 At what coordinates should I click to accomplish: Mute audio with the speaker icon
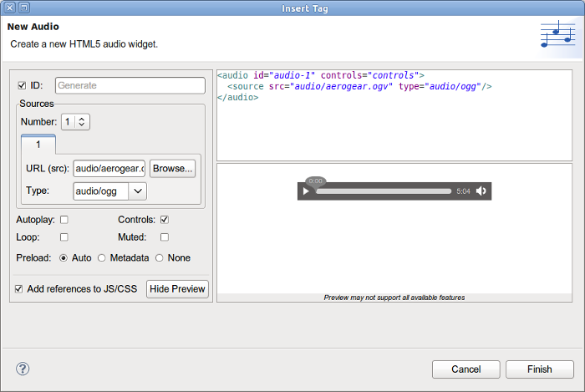pos(481,191)
